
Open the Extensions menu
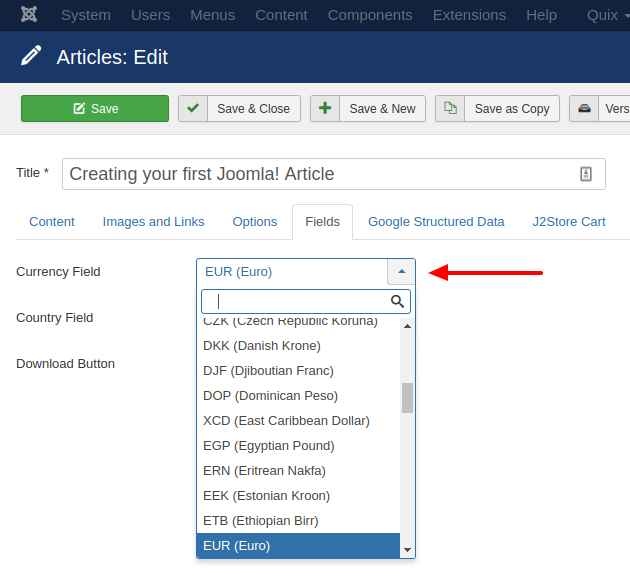(469, 15)
